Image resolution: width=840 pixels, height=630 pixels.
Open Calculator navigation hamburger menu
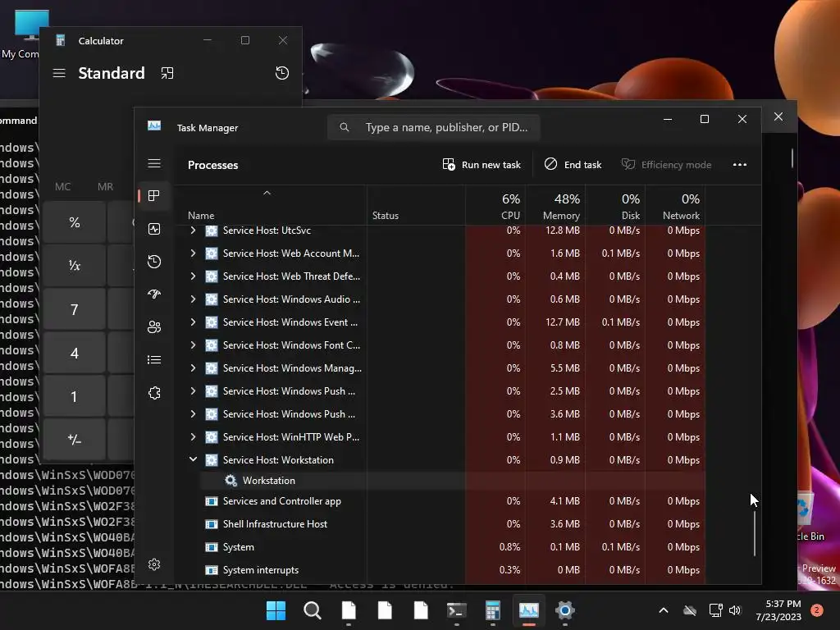click(59, 73)
